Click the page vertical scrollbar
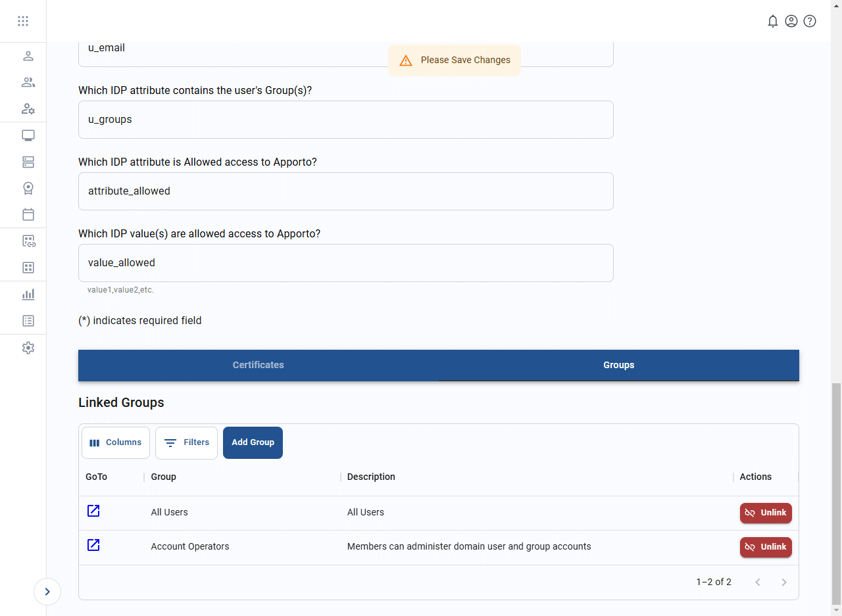This screenshot has height=616, width=842. [836, 493]
